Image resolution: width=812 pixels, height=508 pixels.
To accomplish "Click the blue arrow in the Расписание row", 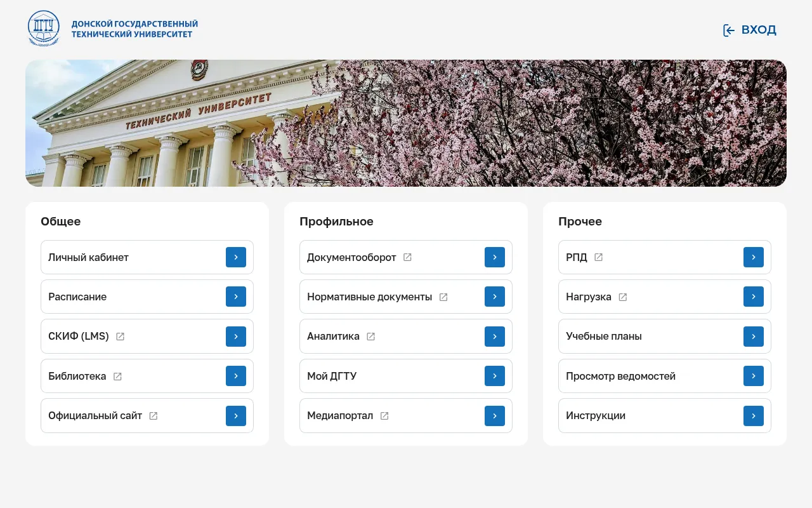I will 236,297.
